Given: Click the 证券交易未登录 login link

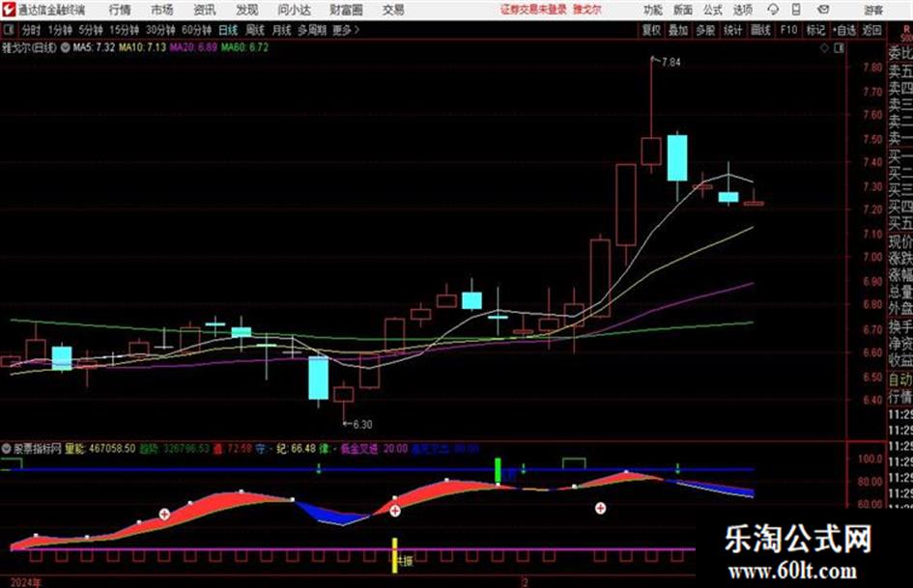Looking at the screenshot, I should [x=532, y=10].
